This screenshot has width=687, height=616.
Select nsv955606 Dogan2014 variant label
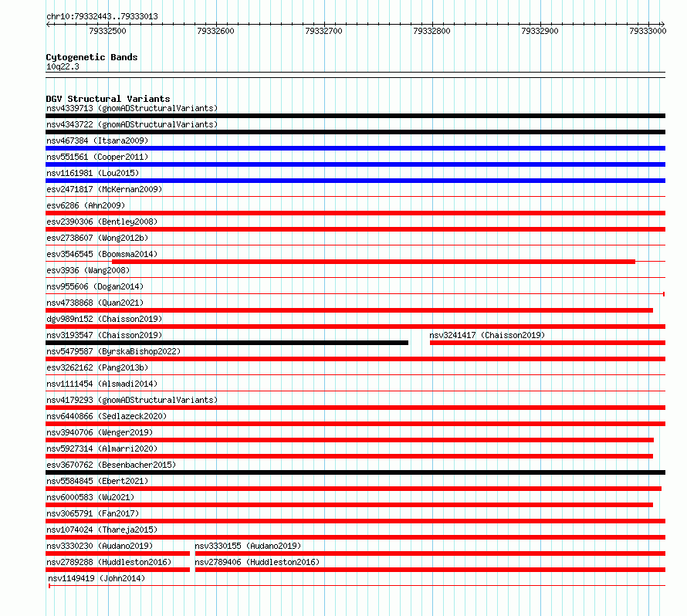95,286
